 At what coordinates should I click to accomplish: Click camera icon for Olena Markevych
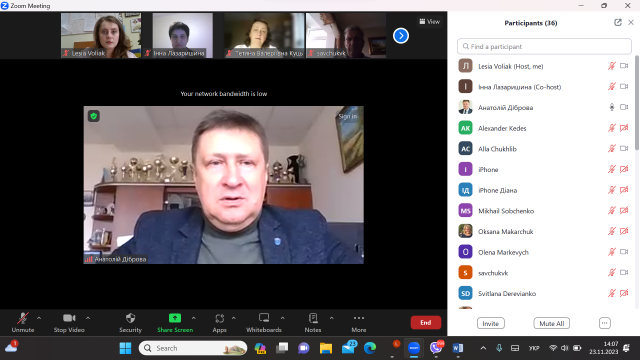point(624,252)
